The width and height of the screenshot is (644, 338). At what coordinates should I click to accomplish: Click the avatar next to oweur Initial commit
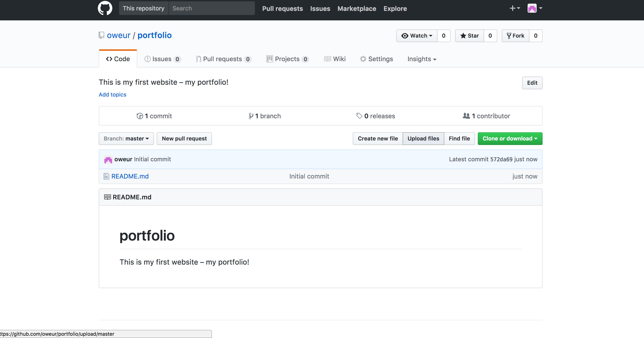pyautogui.click(x=108, y=159)
